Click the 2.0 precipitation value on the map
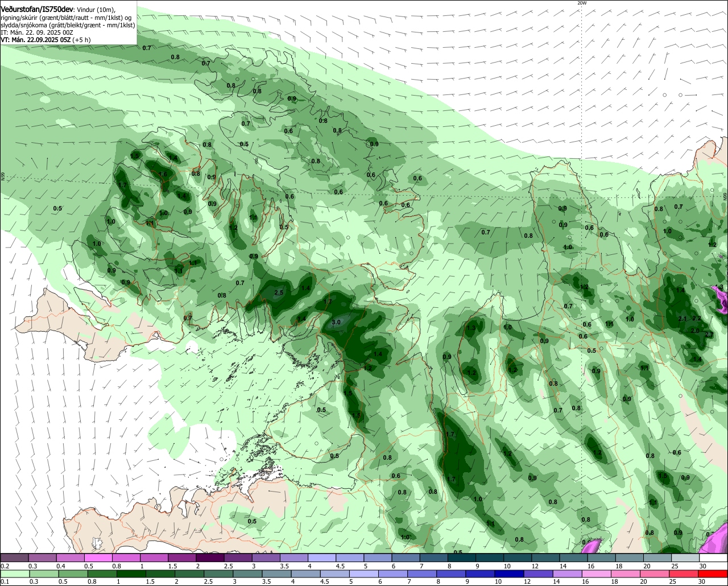The height and width of the screenshot is (586, 728). [694, 331]
